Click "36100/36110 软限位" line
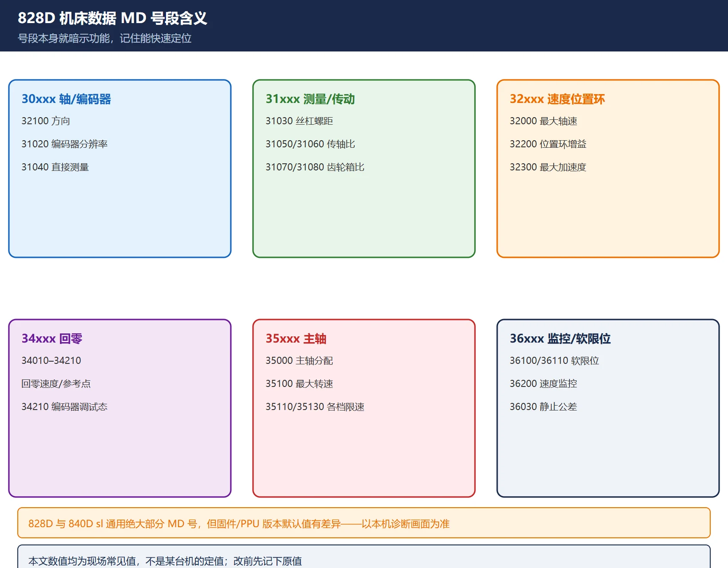The width and height of the screenshot is (728, 568). pyautogui.click(x=554, y=361)
